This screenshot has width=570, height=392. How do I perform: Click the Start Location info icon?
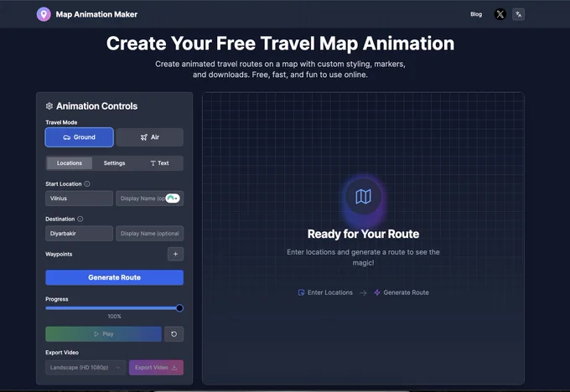(x=87, y=183)
